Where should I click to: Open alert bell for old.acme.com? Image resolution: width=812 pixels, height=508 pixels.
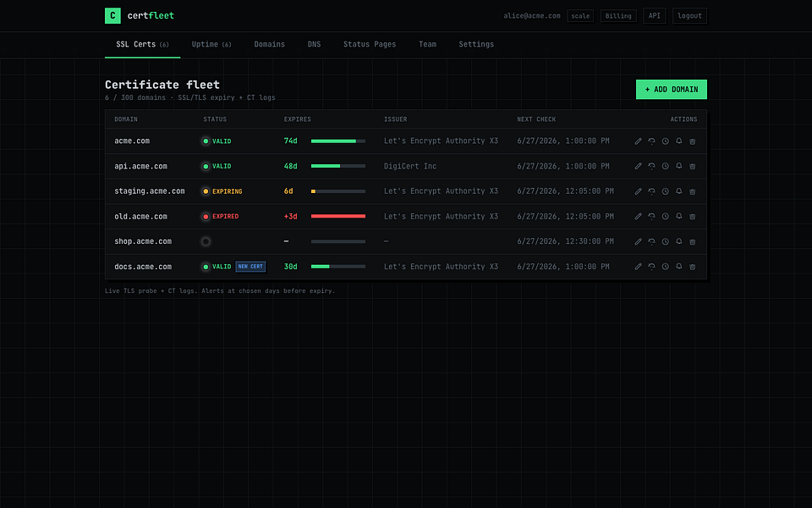pos(679,217)
